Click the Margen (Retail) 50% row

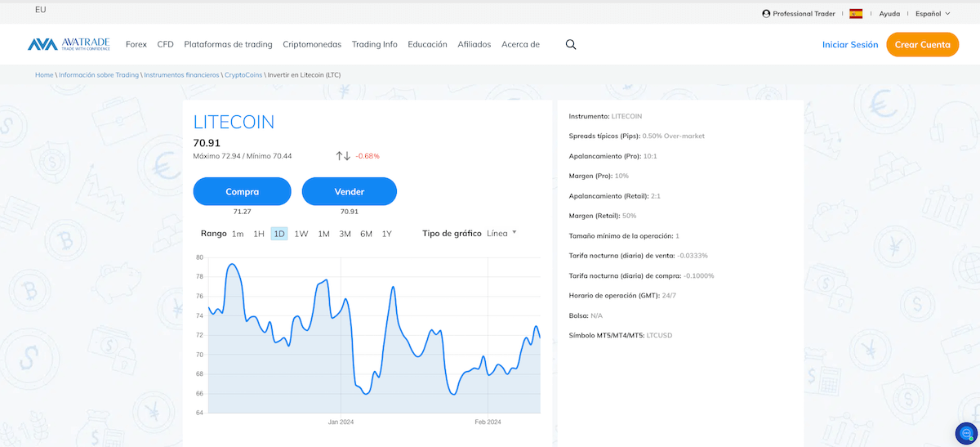point(603,216)
